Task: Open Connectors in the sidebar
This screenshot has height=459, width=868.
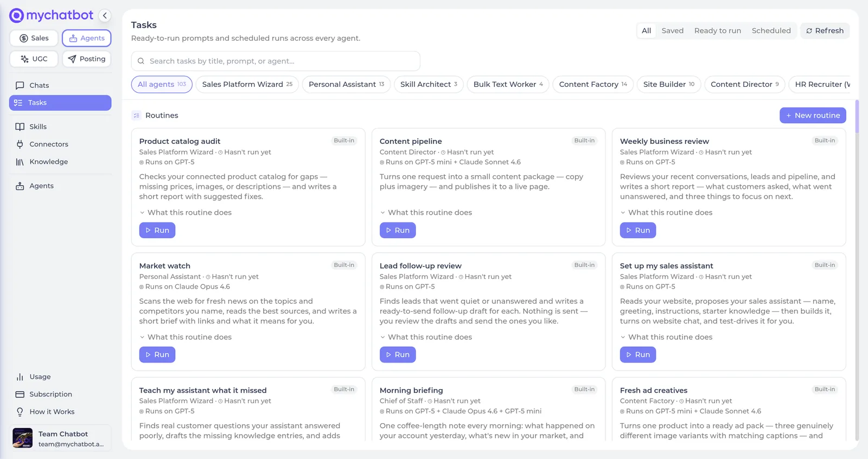Action: pyautogui.click(x=60, y=144)
